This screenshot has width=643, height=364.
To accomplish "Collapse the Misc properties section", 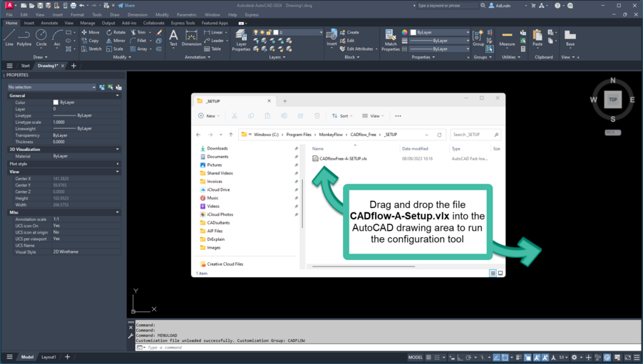I will [x=118, y=212].
